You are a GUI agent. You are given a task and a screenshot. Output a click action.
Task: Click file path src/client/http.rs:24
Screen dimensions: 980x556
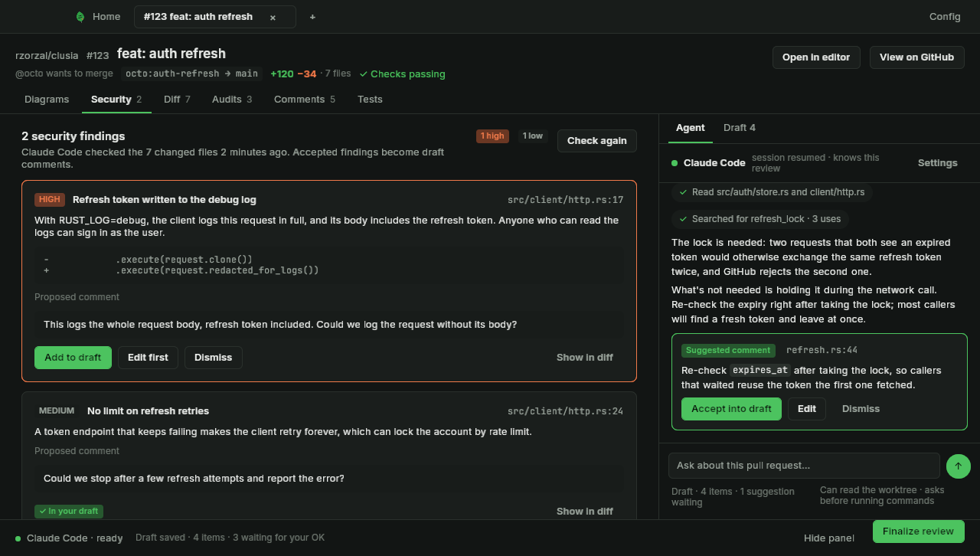(x=565, y=411)
